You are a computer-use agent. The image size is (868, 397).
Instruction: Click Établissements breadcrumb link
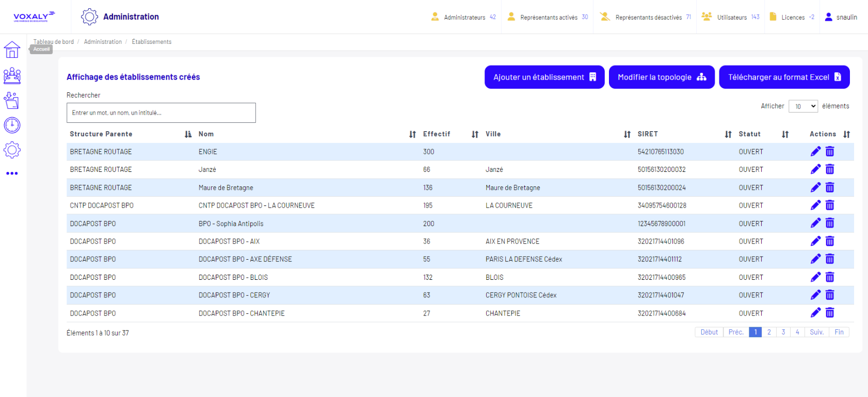152,42
